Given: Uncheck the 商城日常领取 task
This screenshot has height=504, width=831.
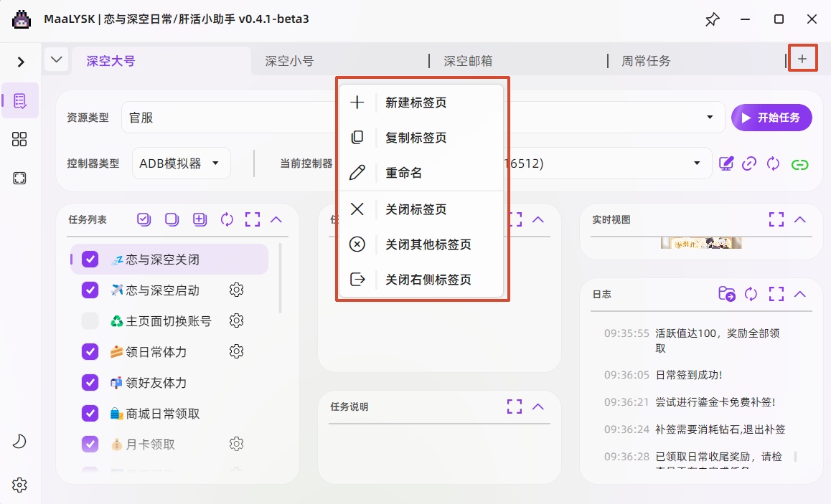Looking at the screenshot, I should coord(90,413).
